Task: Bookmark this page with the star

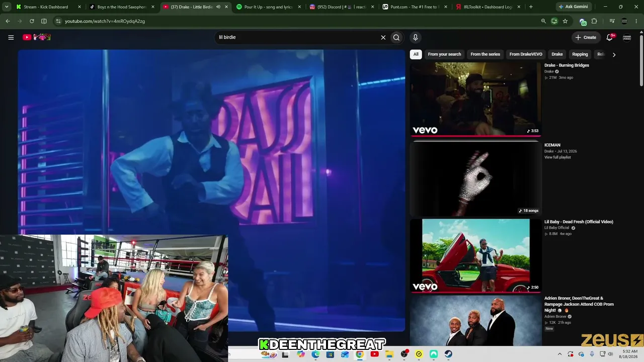Action: click(565, 21)
